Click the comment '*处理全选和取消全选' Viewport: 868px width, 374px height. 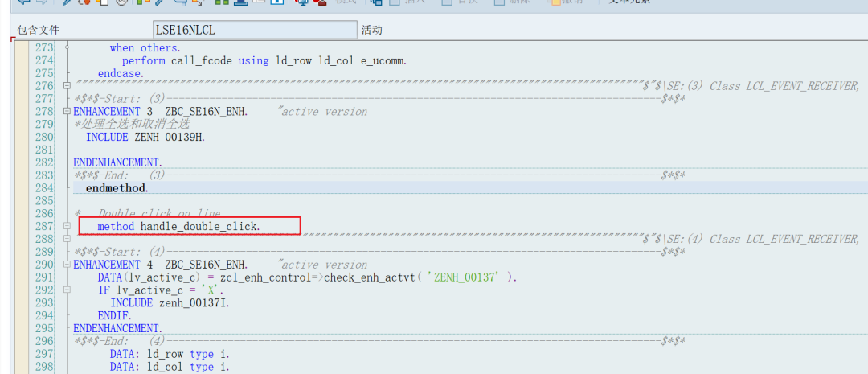pyautogui.click(x=131, y=124)
